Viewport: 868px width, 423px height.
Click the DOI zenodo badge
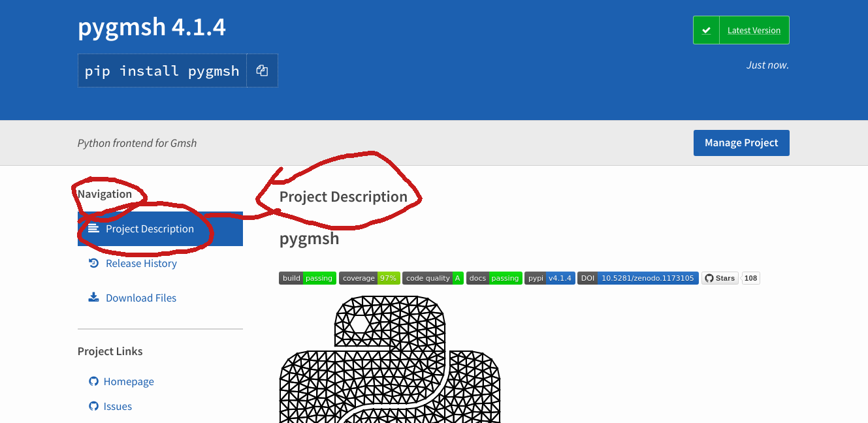tap(638, 278)
